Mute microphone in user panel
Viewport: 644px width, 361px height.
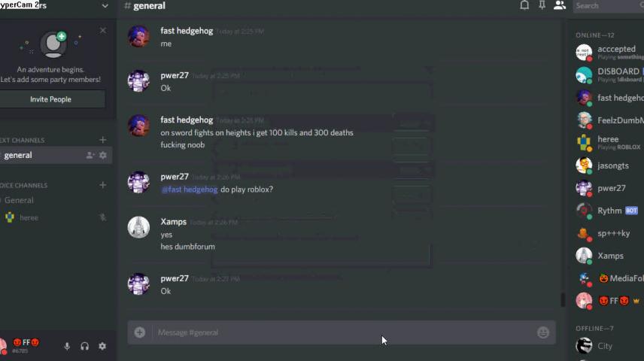pyautogui.click(x=67, y=346)
